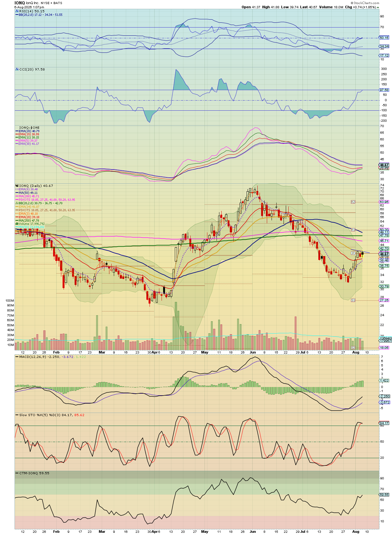Click the candlestick icon beside IONQ (Daily)
Image resolution: width=392 pixels, height=535 pixels.
click(x=17, y=186)
